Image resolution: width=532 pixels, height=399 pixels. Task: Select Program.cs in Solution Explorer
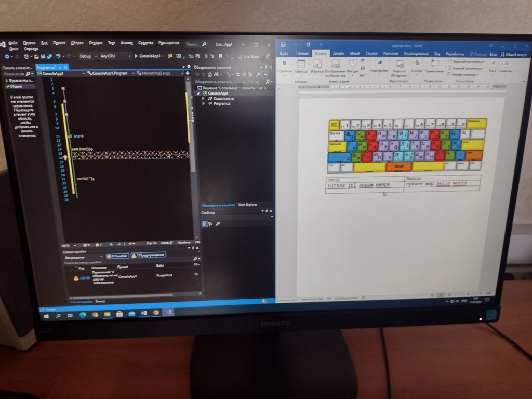coord(222,103)
